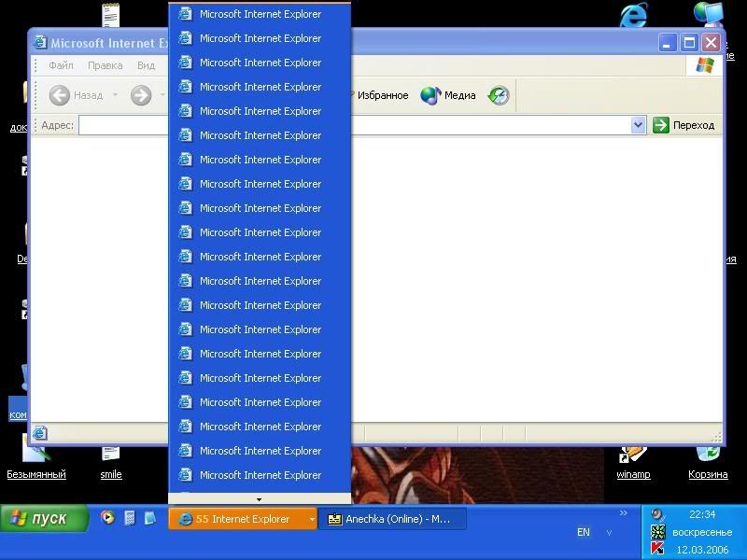Switch to the Anechka (Online) taskbar window
Viewport: 747px width, 560px height.
[392, 519]
